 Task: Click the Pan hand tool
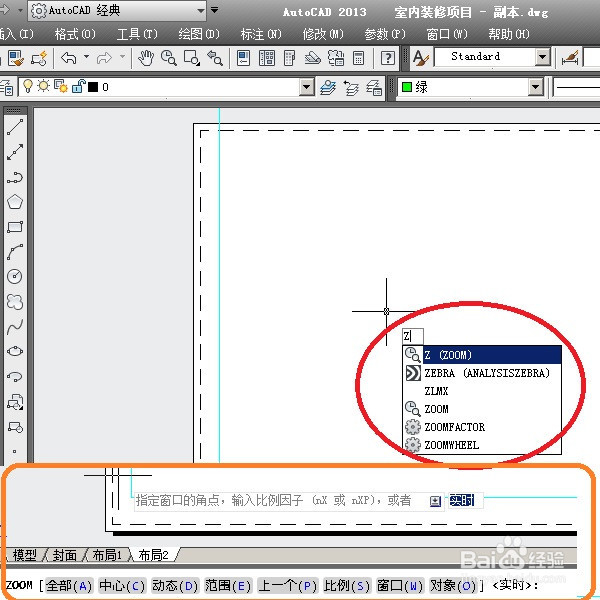pos(146,58)
